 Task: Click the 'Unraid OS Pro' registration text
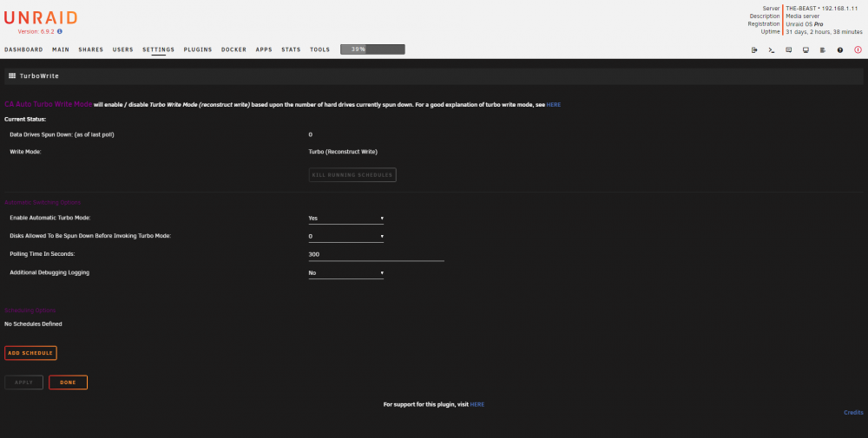click(x=805, y=24)
